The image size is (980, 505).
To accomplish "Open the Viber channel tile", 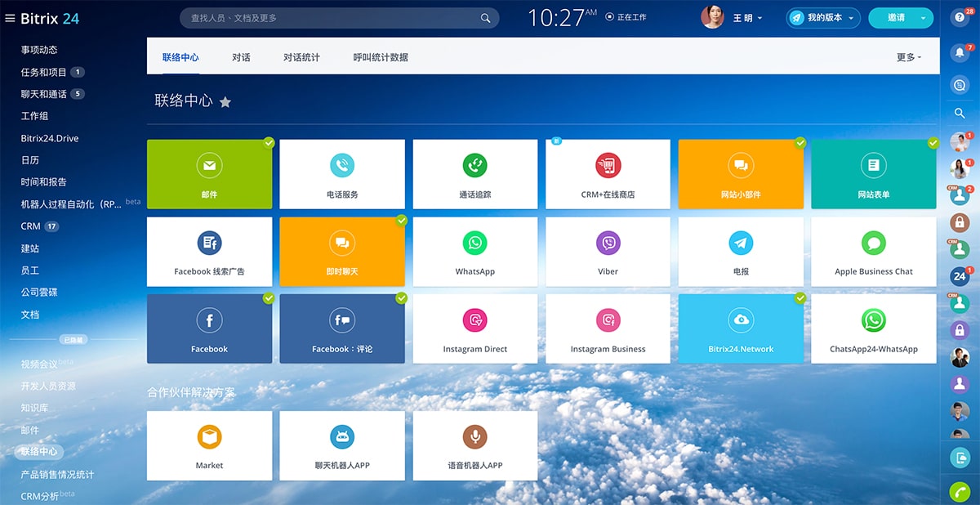I will point(608,252).
